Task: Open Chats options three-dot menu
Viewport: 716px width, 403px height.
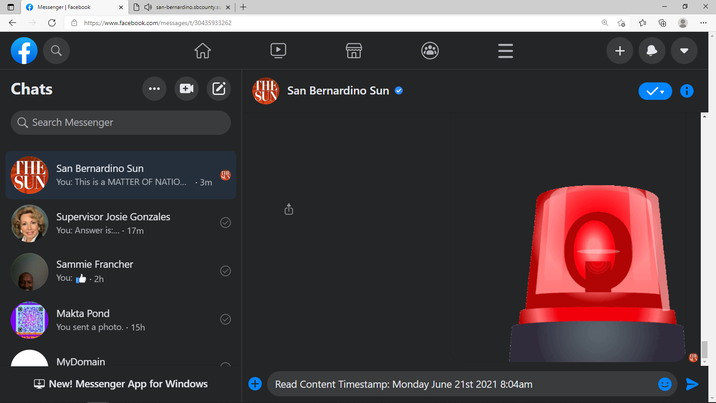Action: tap(154, 89)
